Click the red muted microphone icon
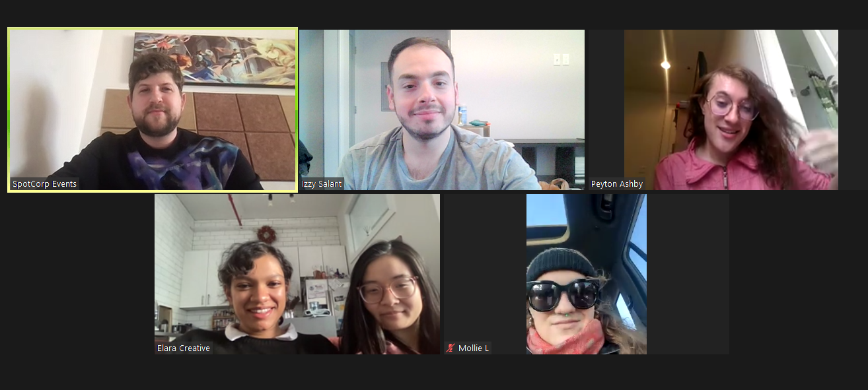Image resolution: width=868 pixels, height=390 pixels. pos(451,348)
